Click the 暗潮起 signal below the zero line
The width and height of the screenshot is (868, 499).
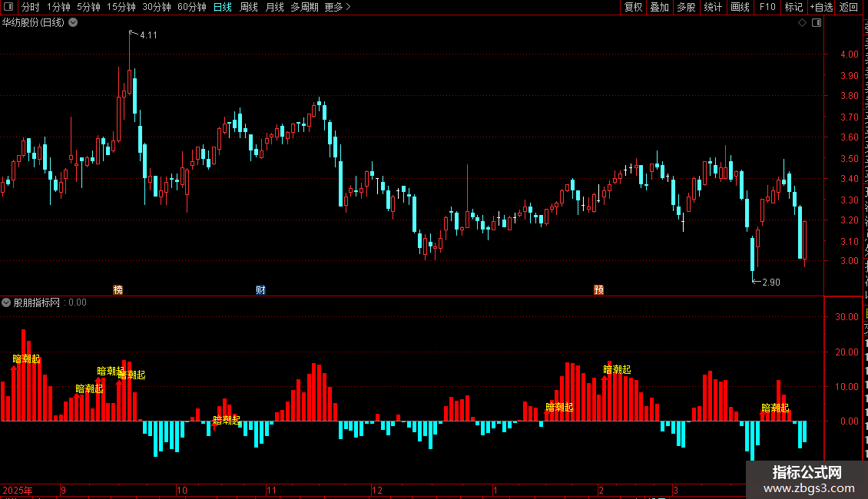[x=227, y=421]
